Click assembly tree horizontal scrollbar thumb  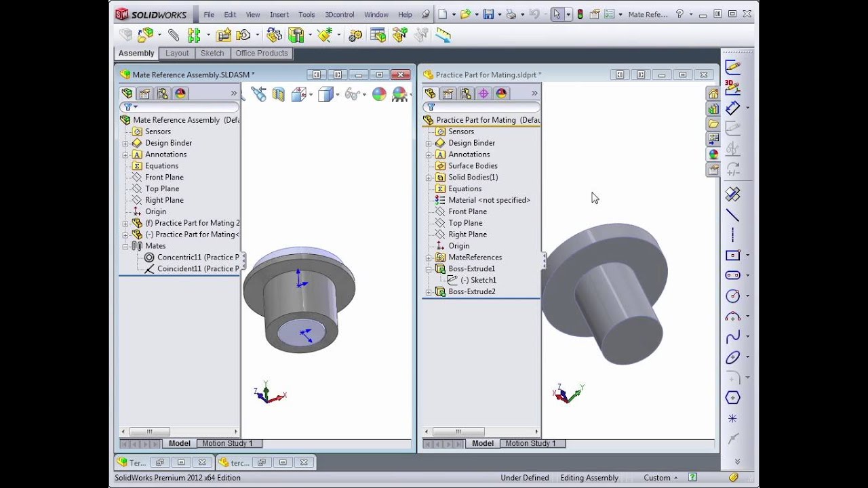tap(149, 432)
